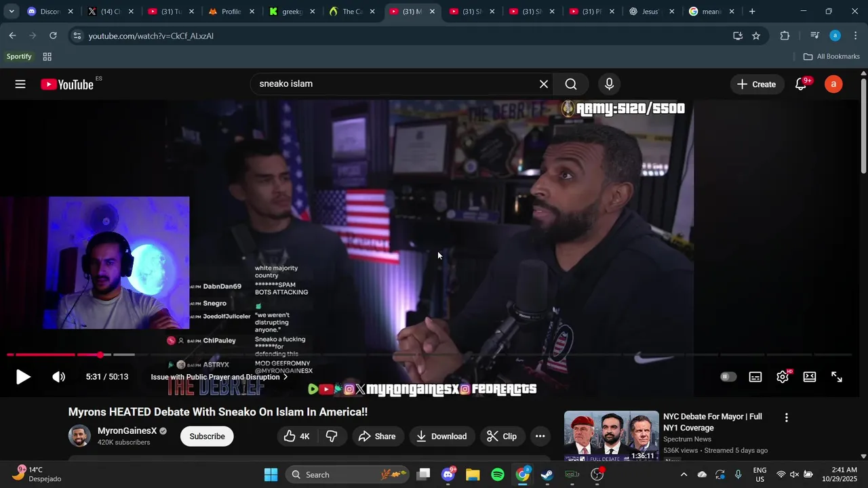The width and height of the screenshot is (868, 488).
Task: Open Spotify from the taskbar
Action: point(498,474)
